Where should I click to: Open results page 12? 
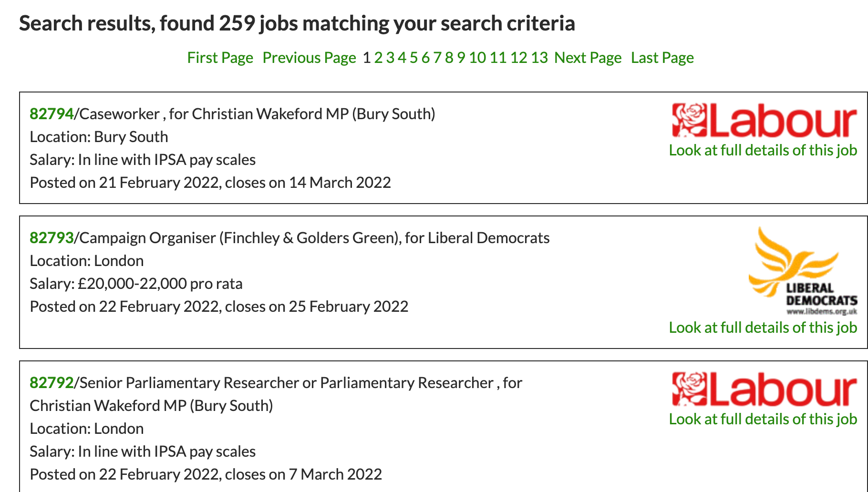click(518, 58)
